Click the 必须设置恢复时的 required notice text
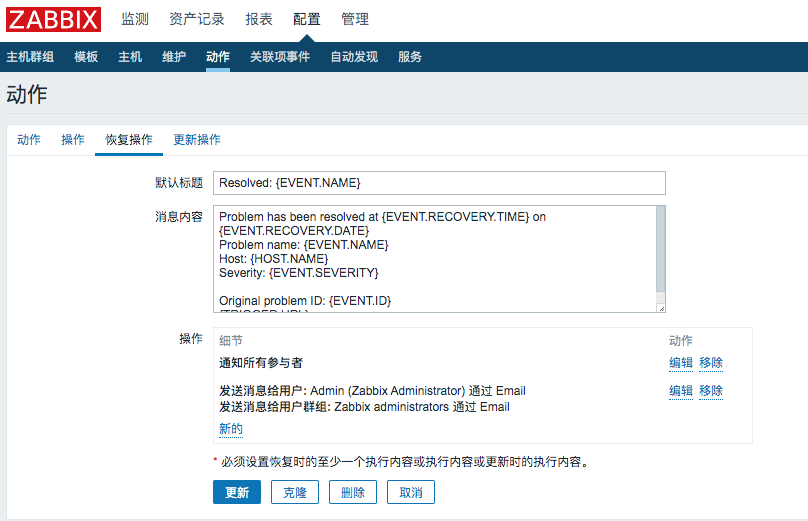 405,462
